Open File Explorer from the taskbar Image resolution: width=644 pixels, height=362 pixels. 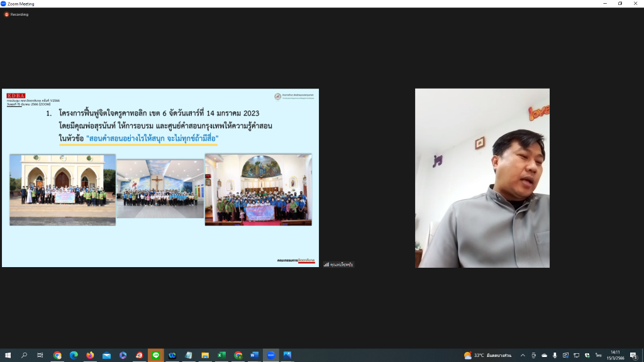(206, 356)
